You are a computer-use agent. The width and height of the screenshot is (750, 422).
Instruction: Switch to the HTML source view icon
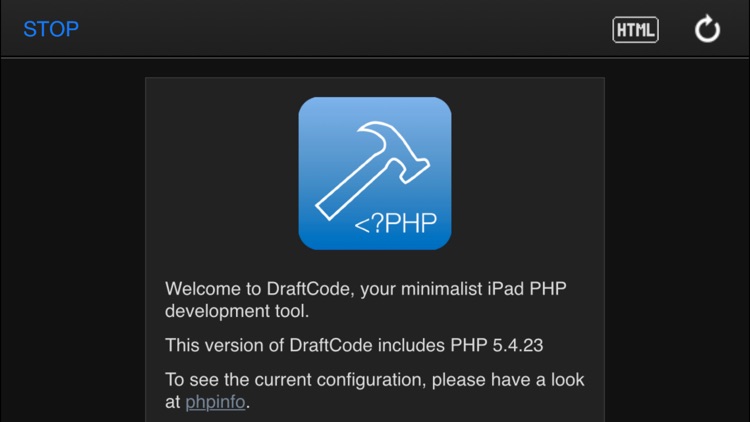(x=635, y=30)
